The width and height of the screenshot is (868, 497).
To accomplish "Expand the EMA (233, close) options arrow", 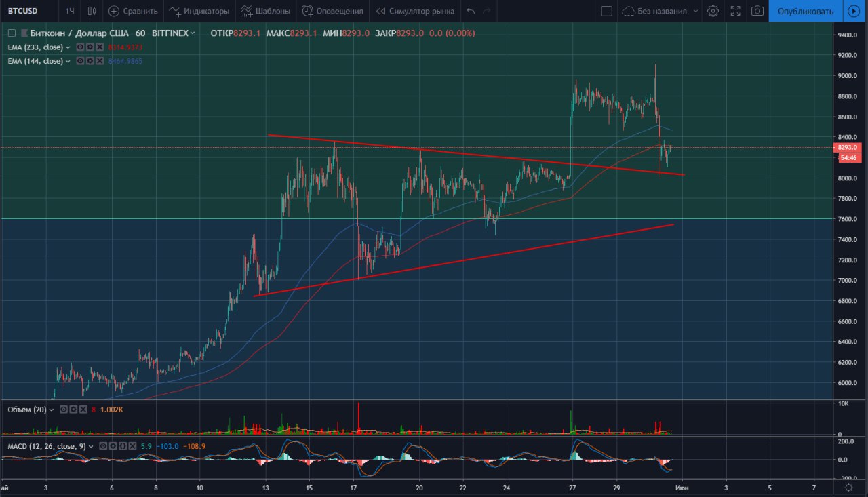I will [x=67, y=47].
